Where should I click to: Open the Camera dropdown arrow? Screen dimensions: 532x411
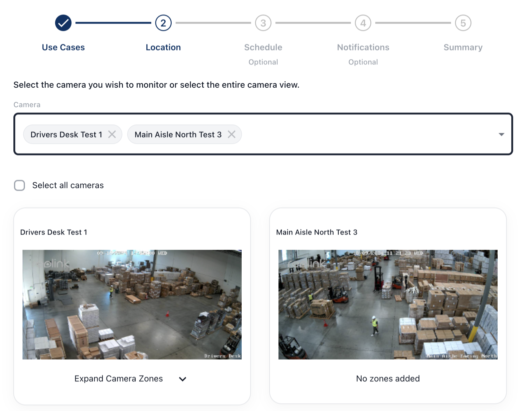501,134
